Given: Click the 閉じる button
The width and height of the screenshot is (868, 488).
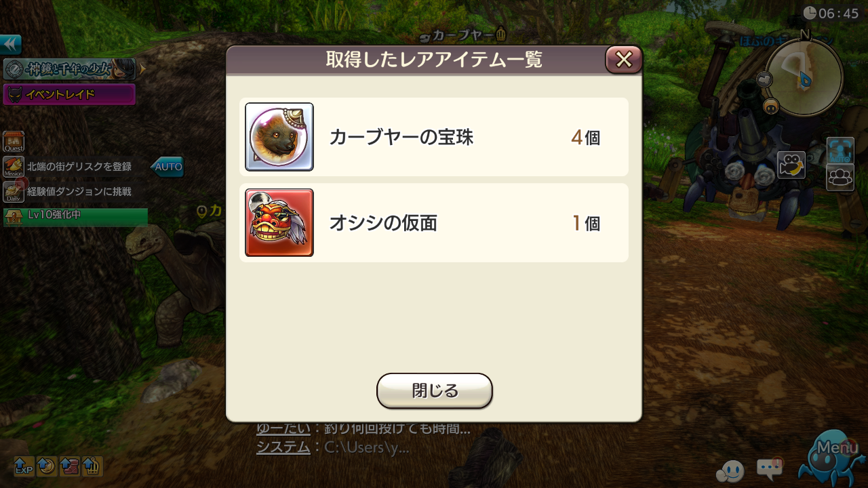Looking at the screenshot, I should click(x=434, y=391).
